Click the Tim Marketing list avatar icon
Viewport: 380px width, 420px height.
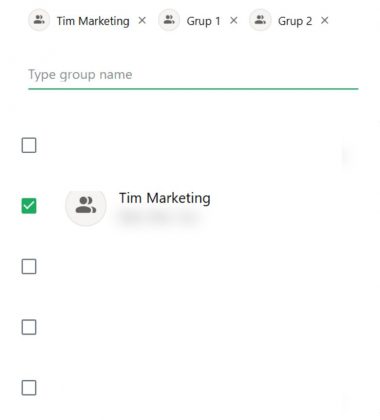point(86,205)
